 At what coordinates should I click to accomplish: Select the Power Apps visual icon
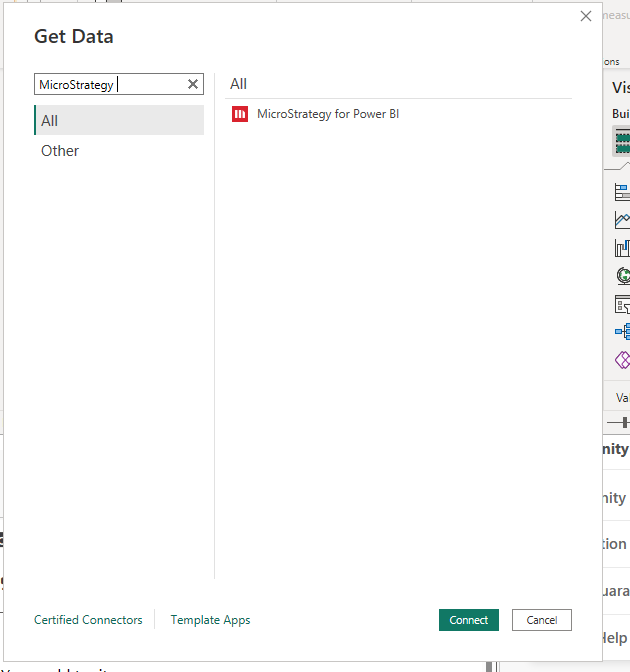pyautogui.click(x=623, y=360)
